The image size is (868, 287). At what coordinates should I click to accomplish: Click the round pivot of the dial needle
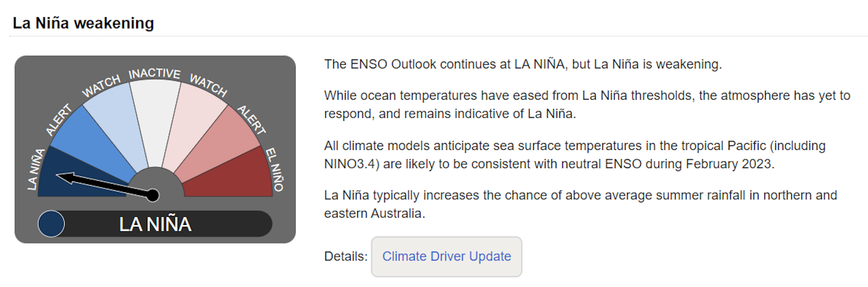coord(153,195)
